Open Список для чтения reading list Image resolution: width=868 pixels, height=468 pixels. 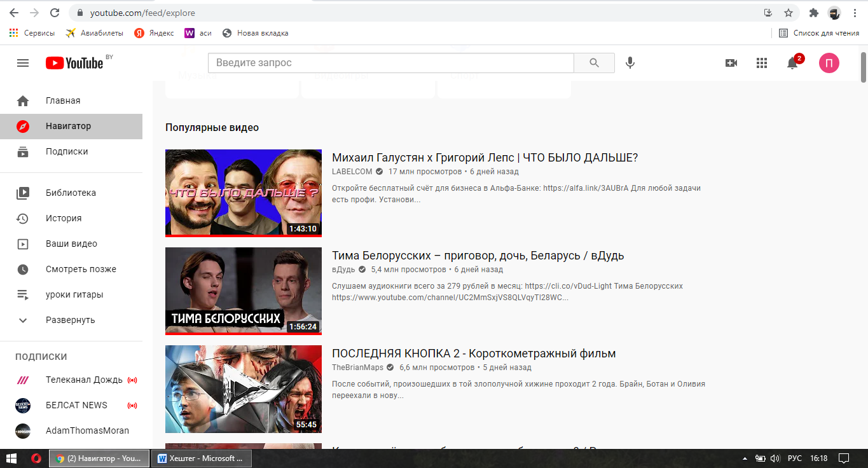pyautogui.click(x=819, y=33)
